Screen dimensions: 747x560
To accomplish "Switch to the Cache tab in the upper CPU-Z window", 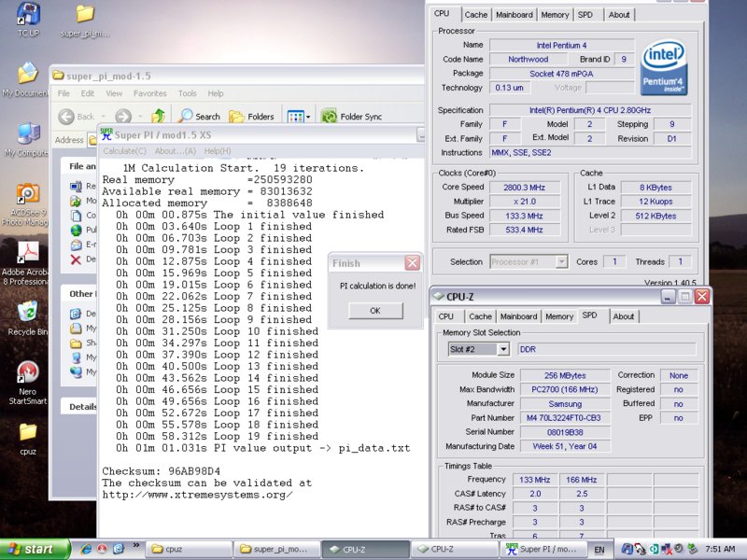I will pyautogui.click(x=476, y=15).
